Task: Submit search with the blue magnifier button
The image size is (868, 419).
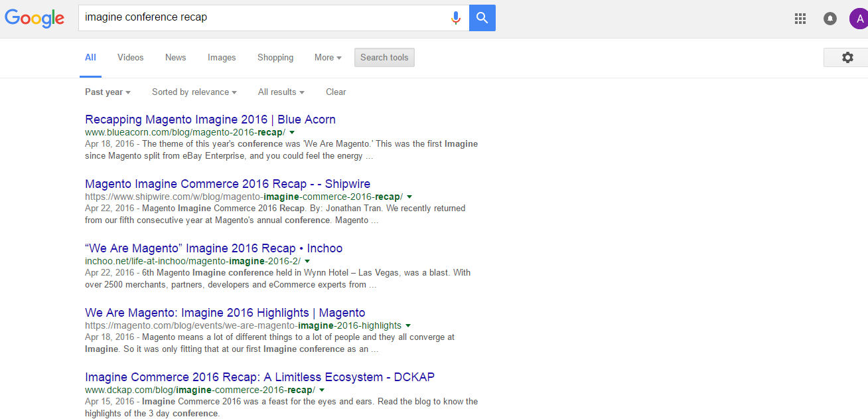Action: pyautogui.click(x=482, y=18)
